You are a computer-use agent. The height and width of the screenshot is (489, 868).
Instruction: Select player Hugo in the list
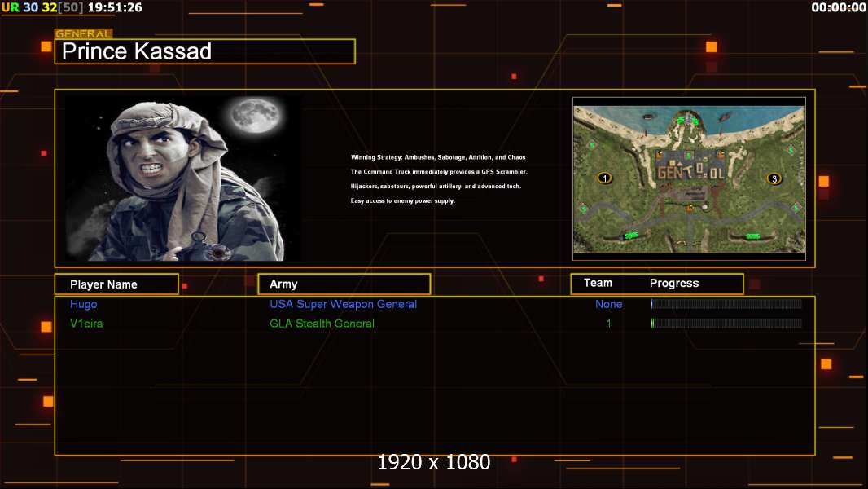pos(84,304)
